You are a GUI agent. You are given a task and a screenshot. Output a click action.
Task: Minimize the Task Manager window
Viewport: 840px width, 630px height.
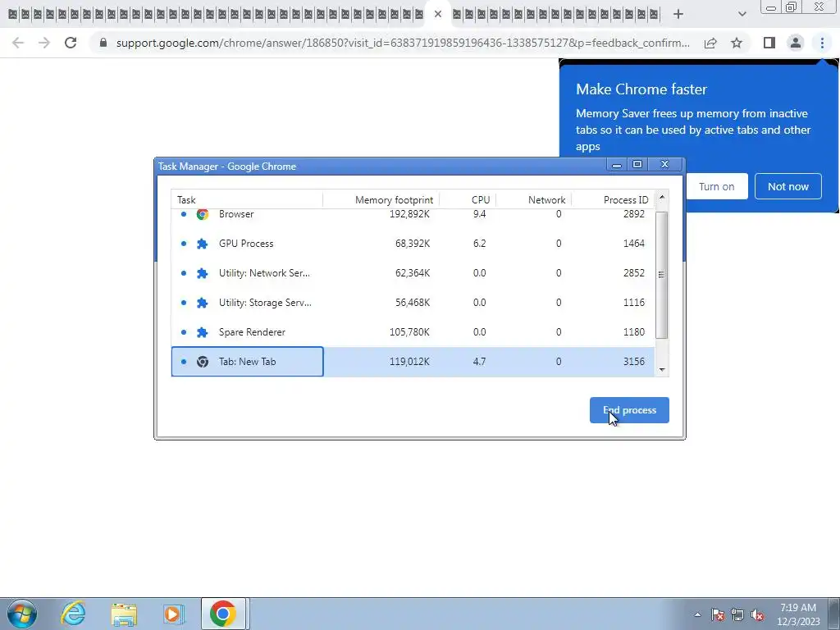617,164
